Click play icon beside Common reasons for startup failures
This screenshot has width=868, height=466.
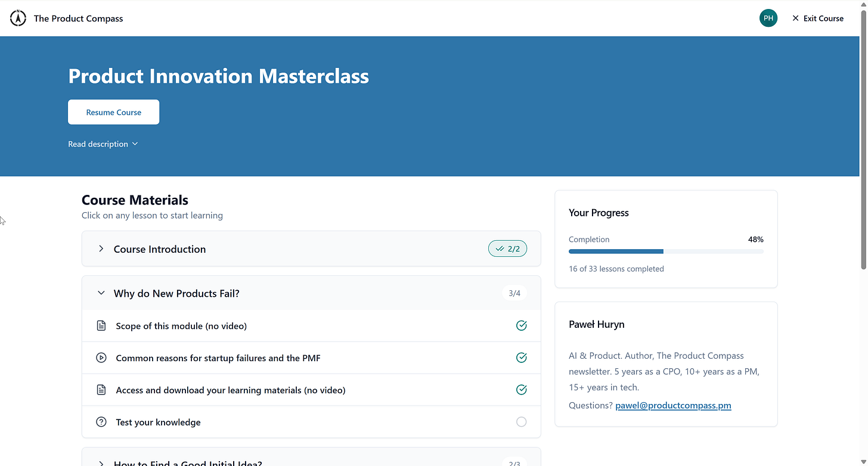point(101,358)
